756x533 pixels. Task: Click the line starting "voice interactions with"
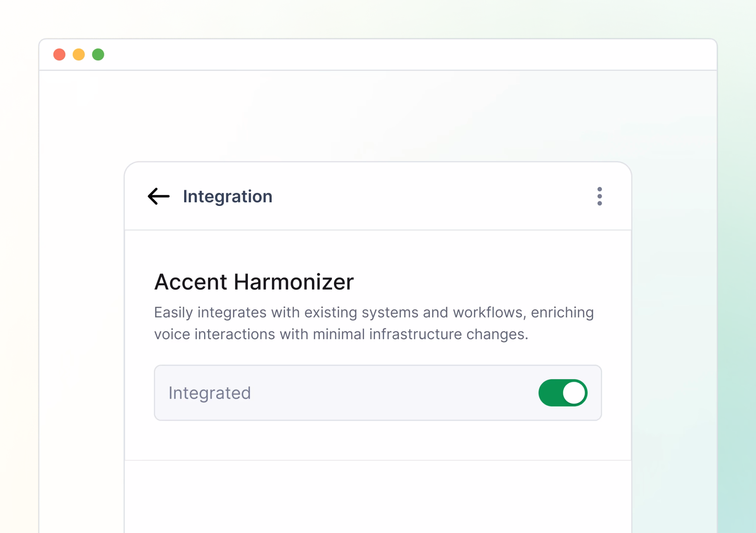(x=341, y=334)
